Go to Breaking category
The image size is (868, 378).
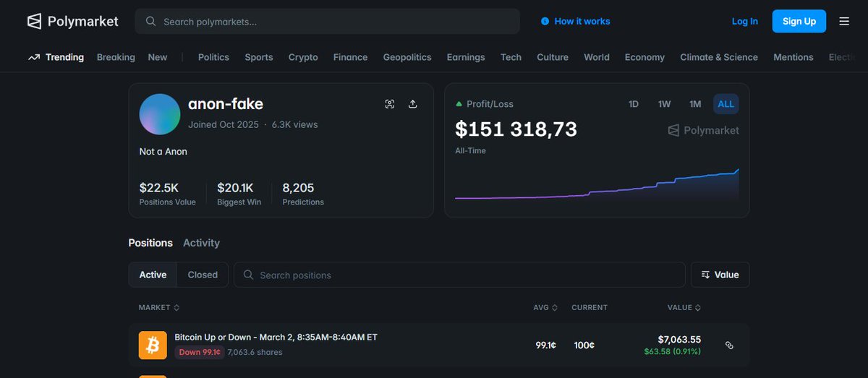tap(116, 57)
